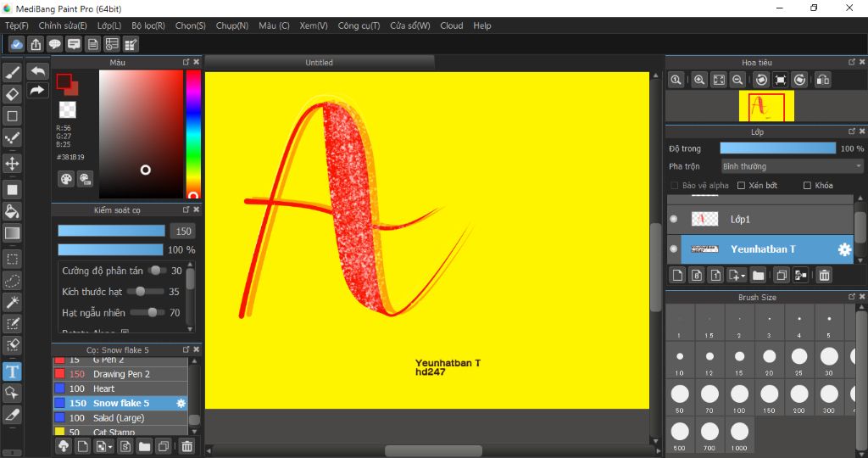Pick a shade in the color square
The height and width of the screenshot is (458, 868).
(142, 134)
